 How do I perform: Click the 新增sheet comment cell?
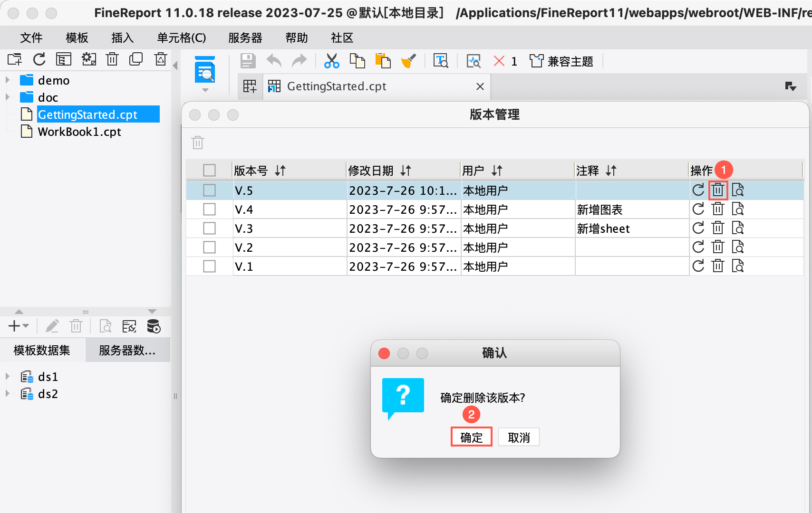coord(632,228)
